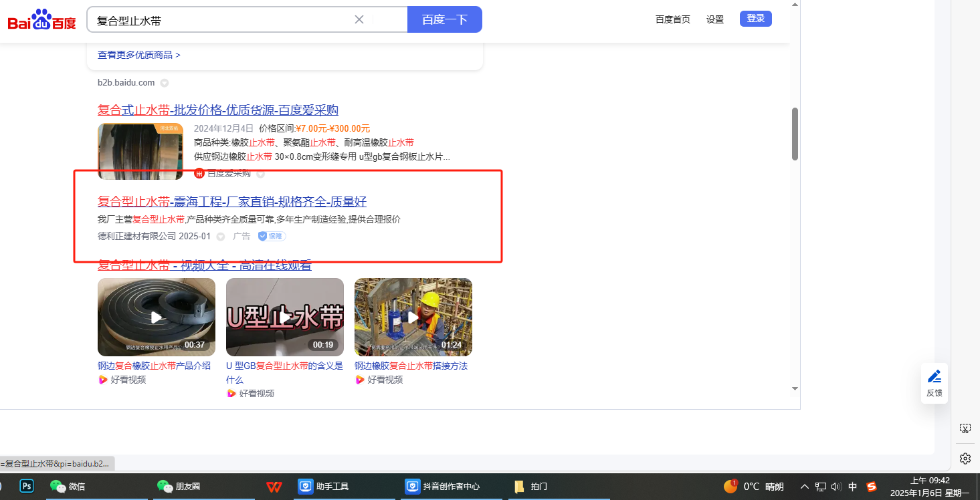Click the 保障 badge icon
980x500 pixels.
pyautogui.click(x=272, y=236)
